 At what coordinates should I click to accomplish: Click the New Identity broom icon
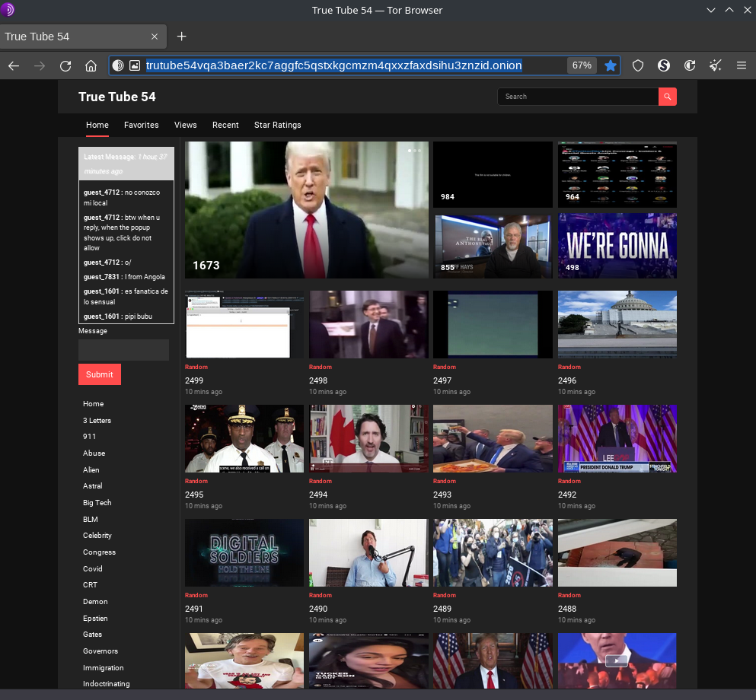coord(716,65)
